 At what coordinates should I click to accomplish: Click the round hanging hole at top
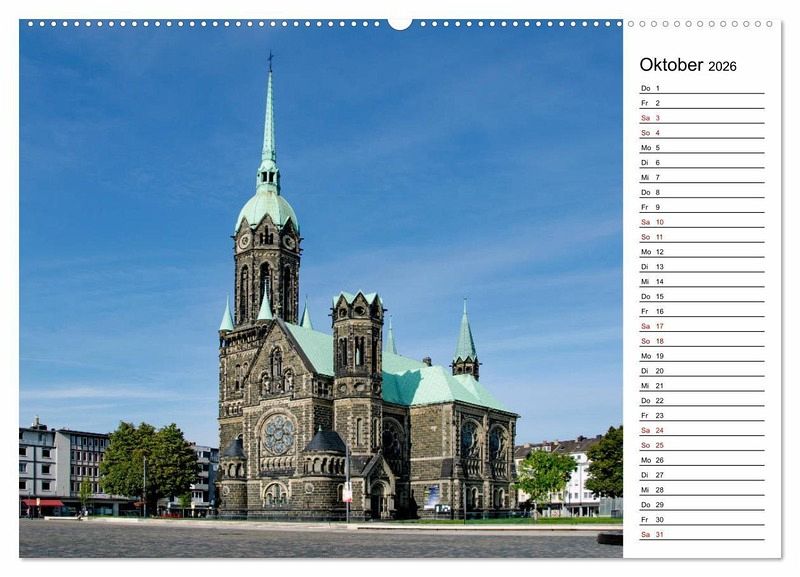pos(400,22)
